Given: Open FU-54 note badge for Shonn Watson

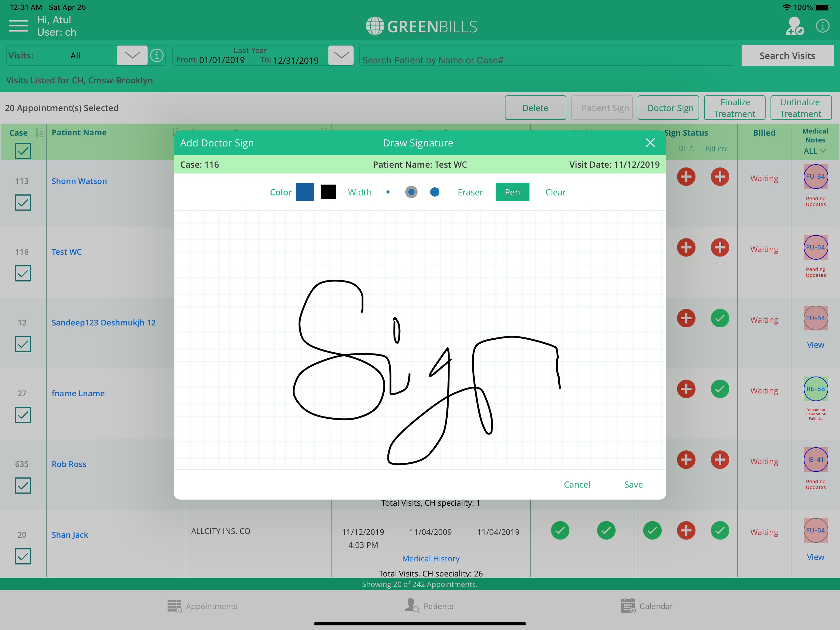Looking at the screenshot, I should click(815, 177).
